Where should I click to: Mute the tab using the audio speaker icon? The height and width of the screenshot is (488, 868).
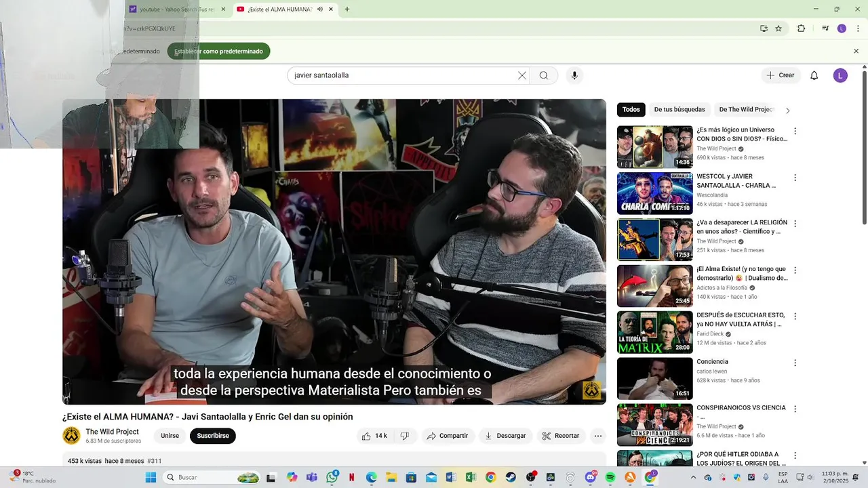pos(320,9)
